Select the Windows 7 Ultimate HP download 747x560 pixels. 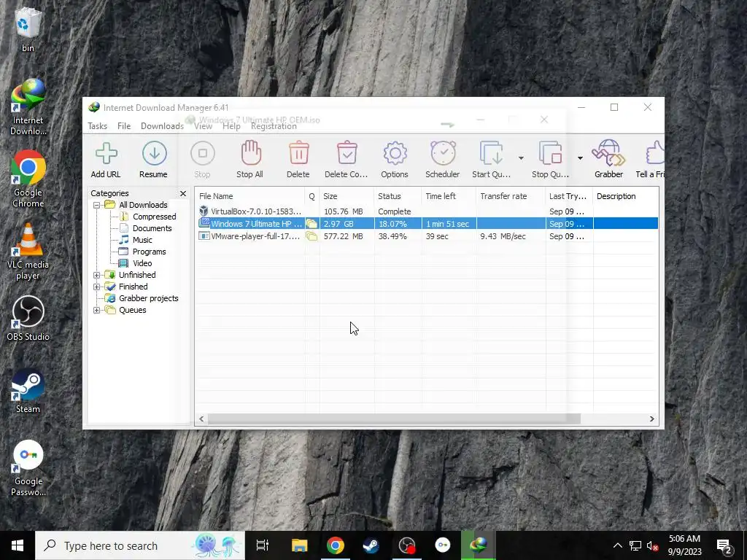coord(427,224)
